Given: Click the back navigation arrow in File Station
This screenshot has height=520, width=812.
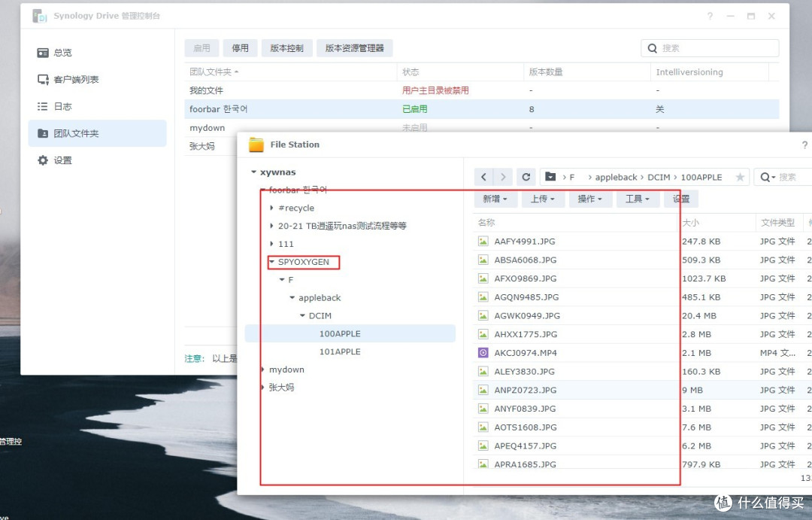Looking at the screenshot, I should pyautogui.click(x=483, y=176).
